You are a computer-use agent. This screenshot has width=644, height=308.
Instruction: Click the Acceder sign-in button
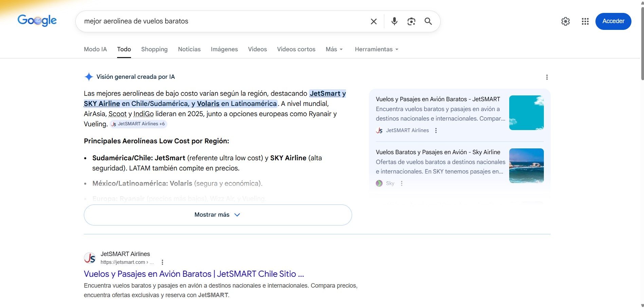[x=613, y=21]
